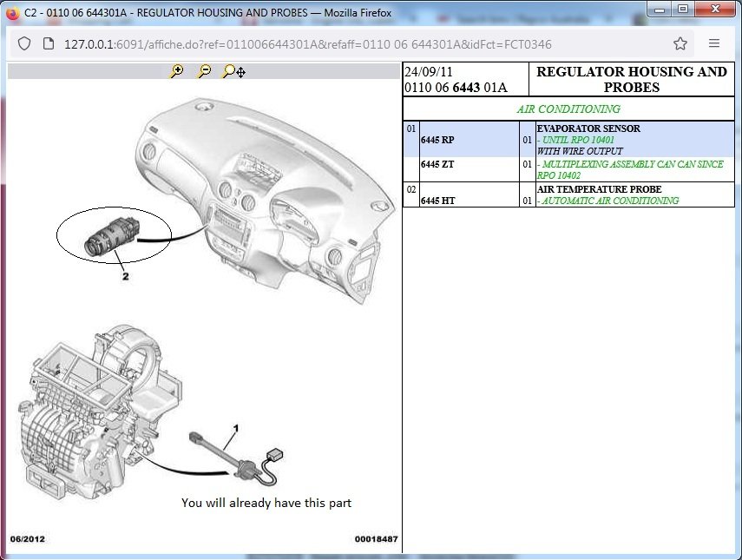Click the AIR CONDITIONING green heading
Viewport: 742px width, 560px height.
pyautogui.click(x=568, y=109)
